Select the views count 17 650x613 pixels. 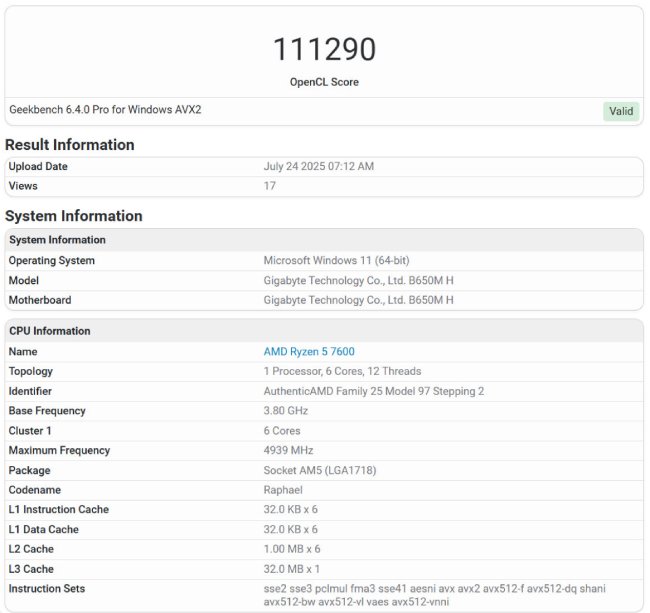(x=269, y=186)
